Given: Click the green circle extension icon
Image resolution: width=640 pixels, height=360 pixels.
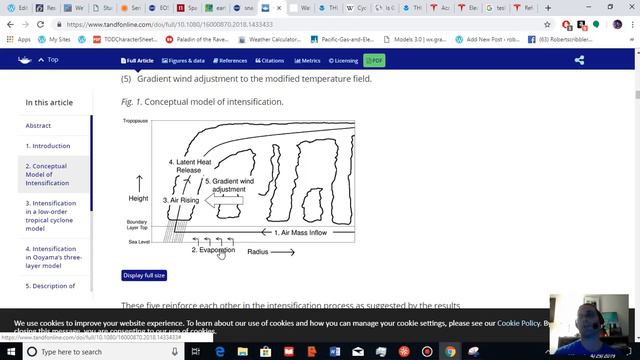Looking at the screenshot, I should pyautogui.click(x=596, y=24).
